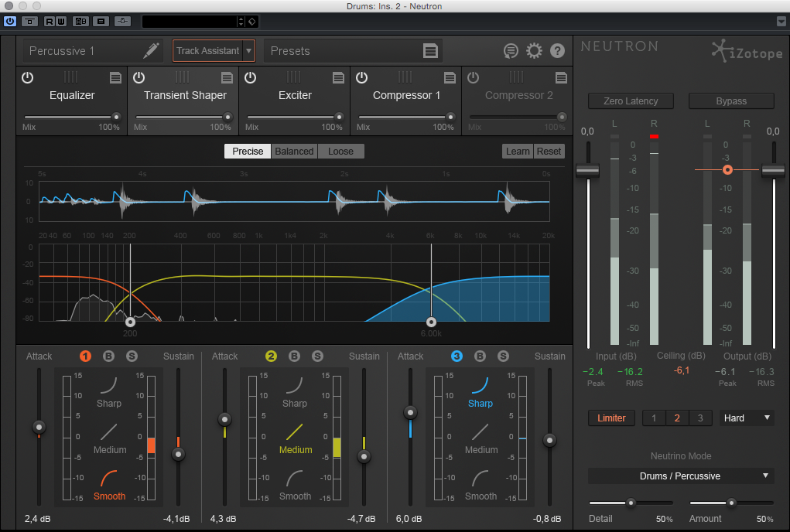This screenshot has width=790, height=532.
Task: Click the limiter ceiling threshold handle
Action: 727,169
